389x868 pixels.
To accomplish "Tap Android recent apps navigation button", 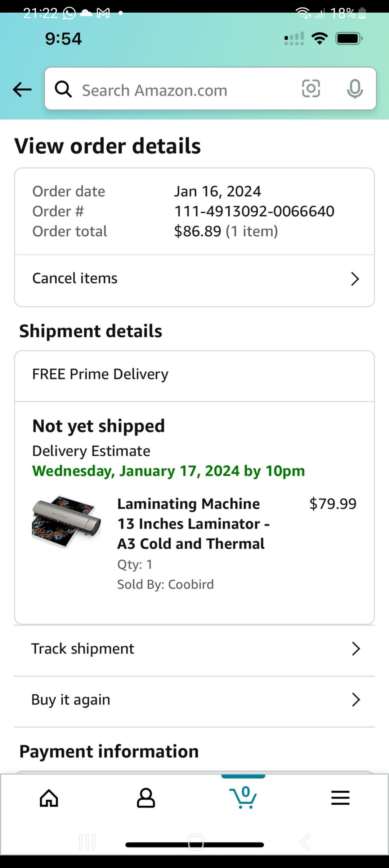I will click(87, 842).
